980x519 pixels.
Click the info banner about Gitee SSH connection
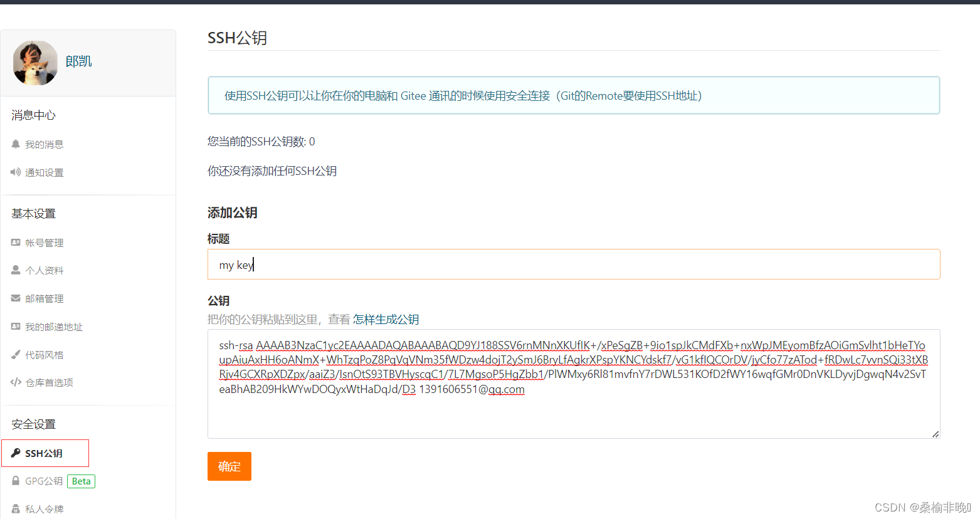[x=574, y=95]
